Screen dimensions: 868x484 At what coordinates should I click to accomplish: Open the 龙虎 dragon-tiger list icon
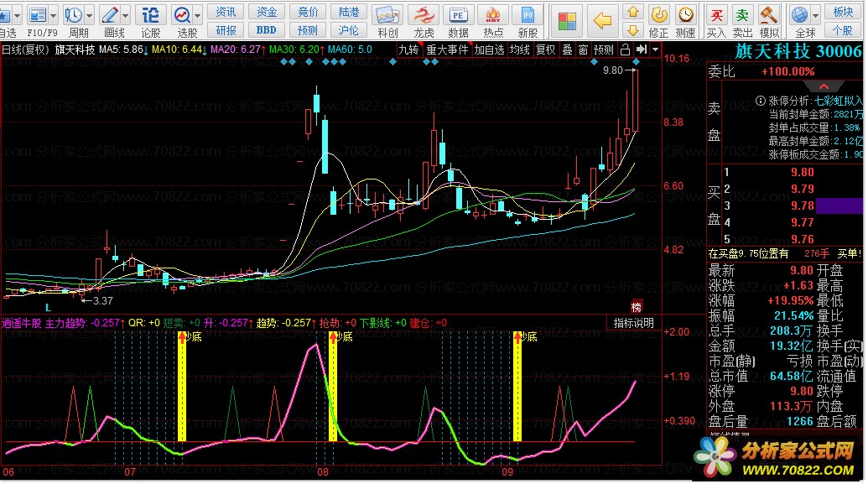[x=424, y=15]
